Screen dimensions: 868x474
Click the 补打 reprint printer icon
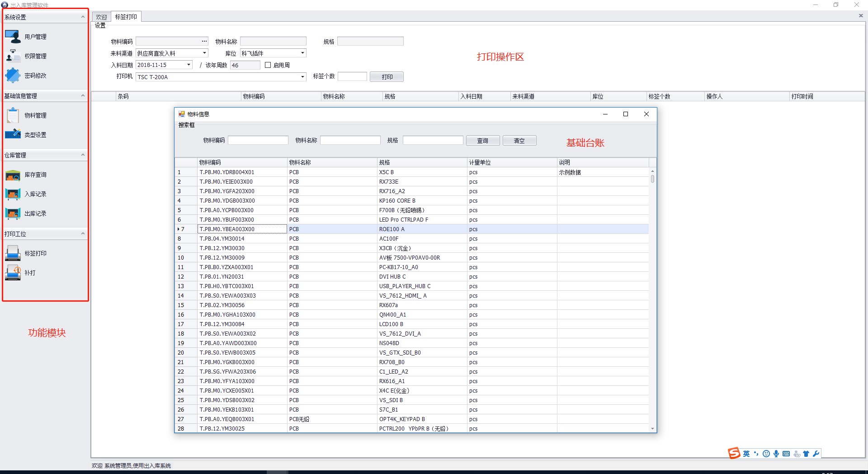[13, 273]
